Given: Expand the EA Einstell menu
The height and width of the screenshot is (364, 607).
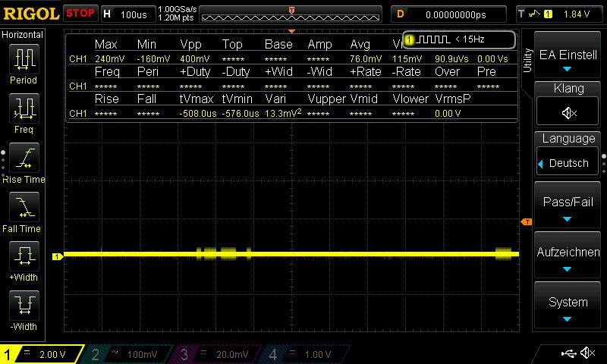Looking at the screenshot, I should click(x=568, y=59).
